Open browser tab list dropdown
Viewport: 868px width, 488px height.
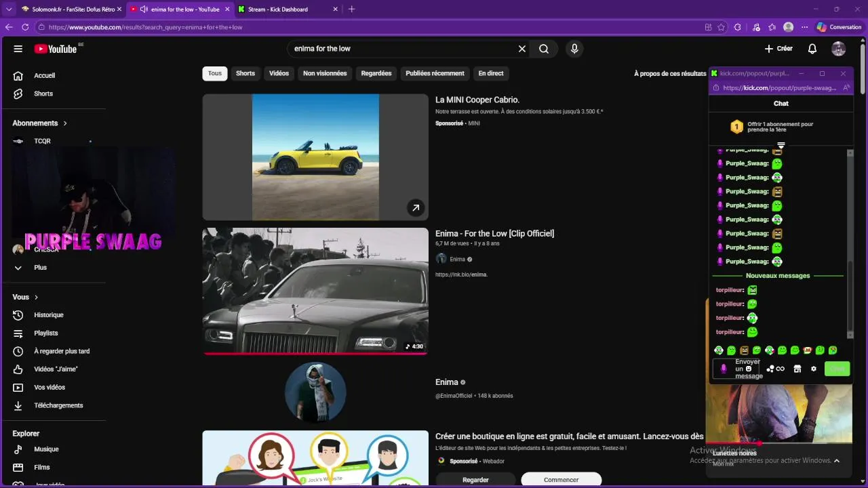[x=9, y=9]
